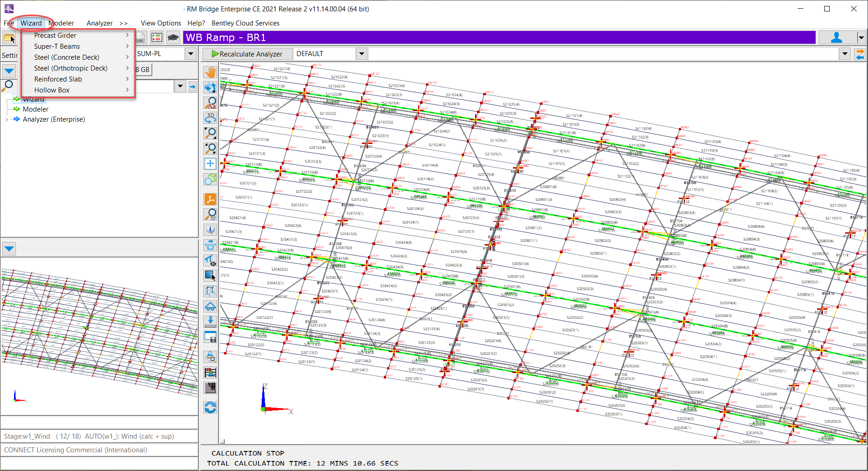
Task: Click the WB Ramp - BR1 title bar
Action: point(499,37)
